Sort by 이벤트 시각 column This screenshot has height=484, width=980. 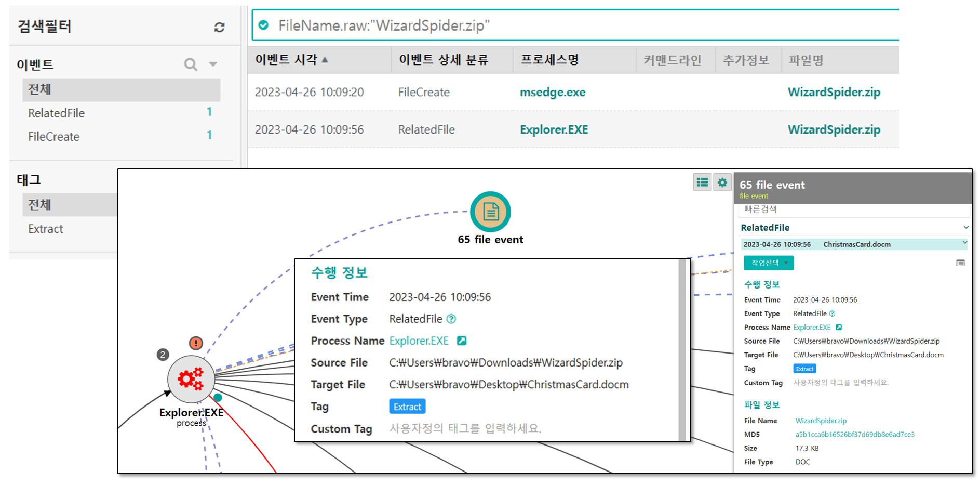291,60
